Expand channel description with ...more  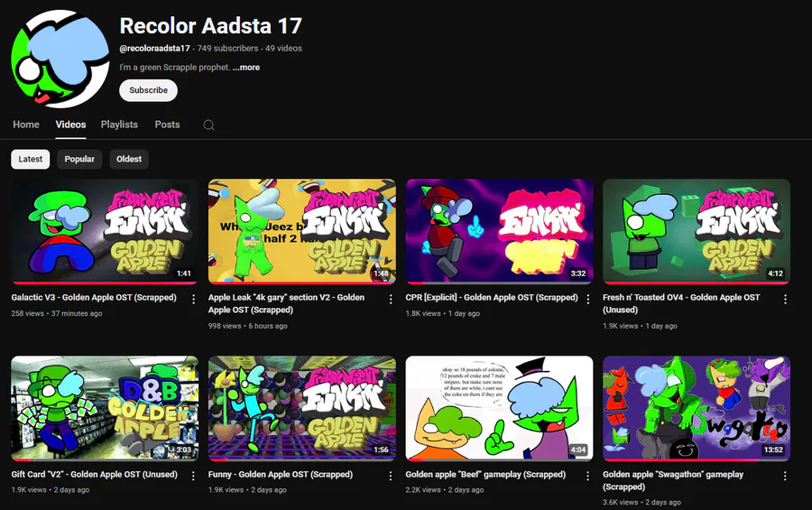[x=246, y=68]
